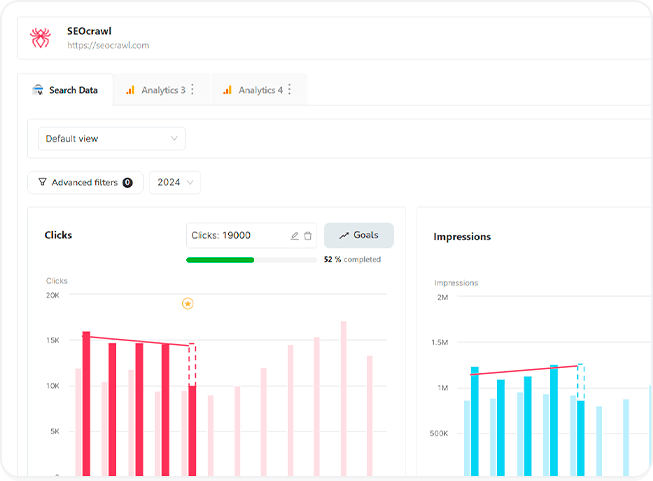Click the SEOcrawl spider logo
The image size is (653, 481).
point(41,38)
